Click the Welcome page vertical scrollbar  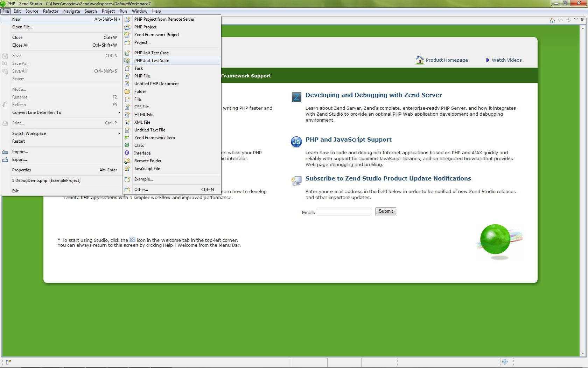tap(583, 191)
